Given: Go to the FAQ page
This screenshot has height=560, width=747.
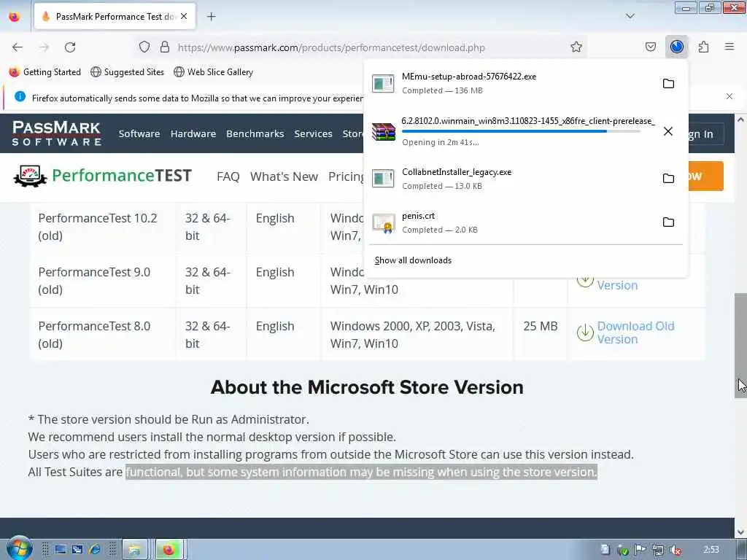Looking at the screenshot, I should pyautogui.click(x=228, y=176).
